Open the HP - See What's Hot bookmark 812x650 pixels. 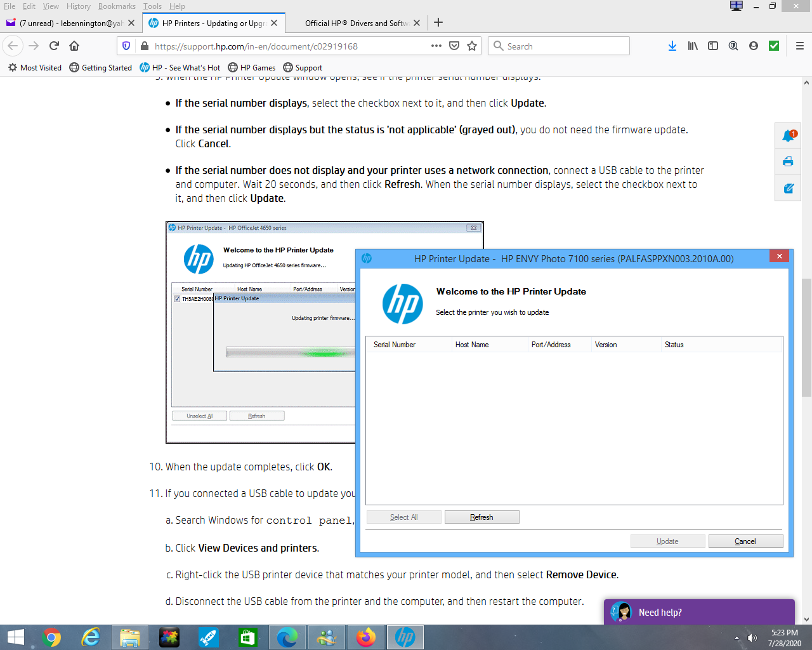180,67
